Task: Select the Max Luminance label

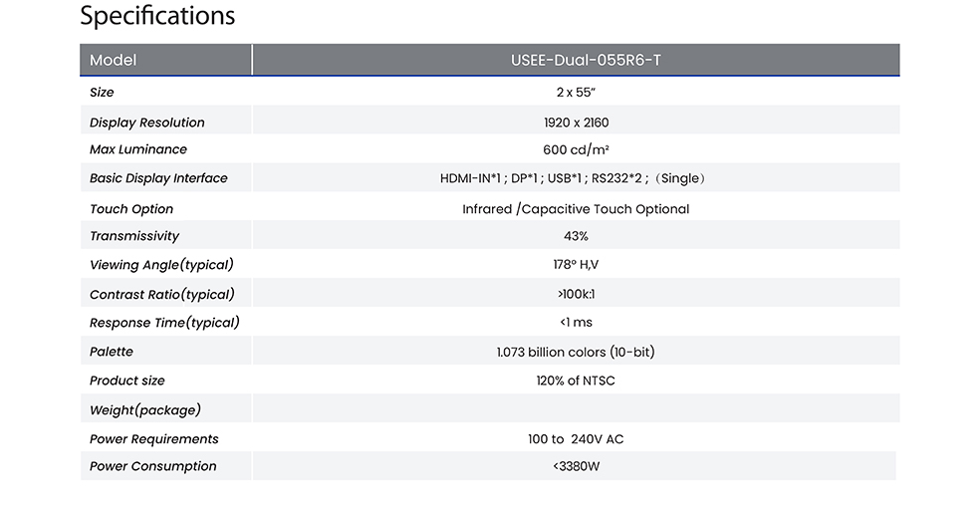Action: (138, 149)
